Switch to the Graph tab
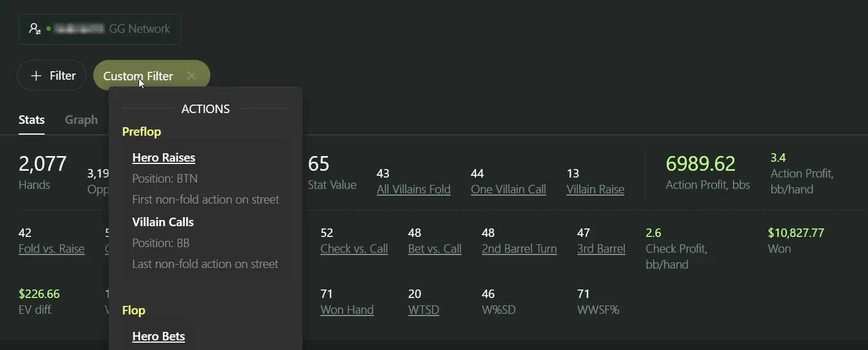The height and width of the screenshot is (350, 868). click(81, 120)
